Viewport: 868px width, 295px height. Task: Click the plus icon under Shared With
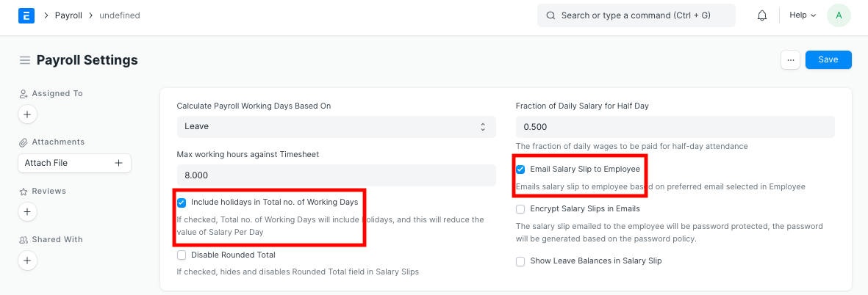(27, 261)
